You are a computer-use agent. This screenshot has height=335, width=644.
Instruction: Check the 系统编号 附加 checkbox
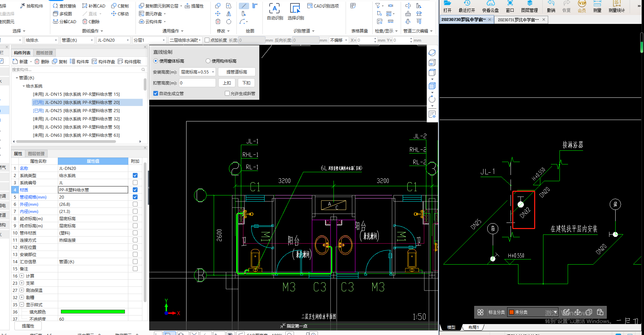(135, 183)
